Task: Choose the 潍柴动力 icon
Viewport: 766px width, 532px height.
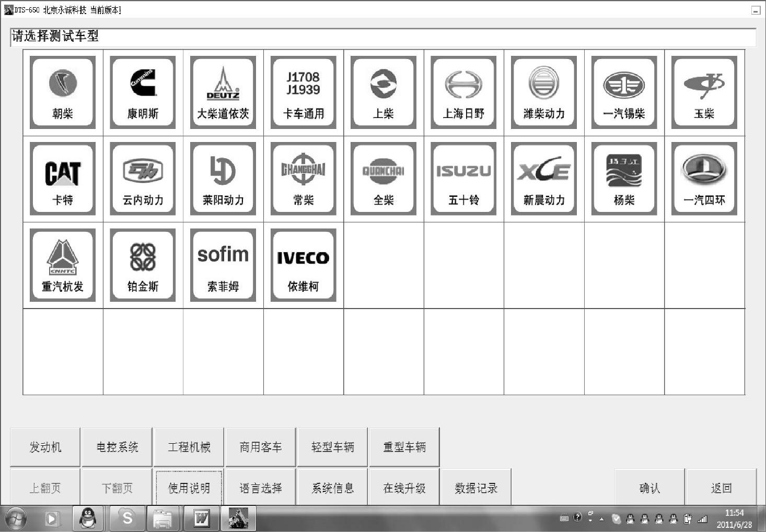Action: point(544,92)
